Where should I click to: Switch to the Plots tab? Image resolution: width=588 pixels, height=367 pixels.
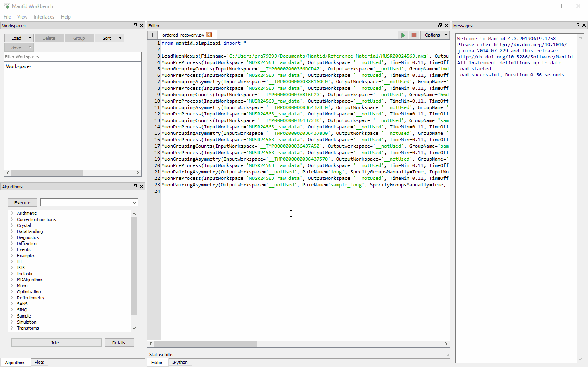pos(39,362)
